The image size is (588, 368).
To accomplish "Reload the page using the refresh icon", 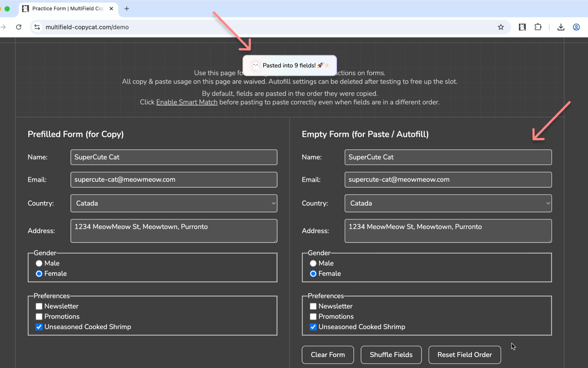I will (19, 27).
